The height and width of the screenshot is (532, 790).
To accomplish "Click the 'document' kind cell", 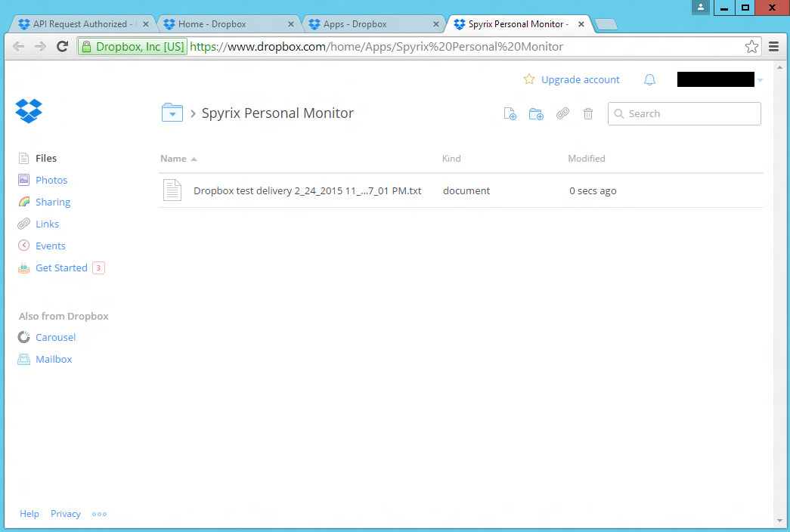I will 466,191.
